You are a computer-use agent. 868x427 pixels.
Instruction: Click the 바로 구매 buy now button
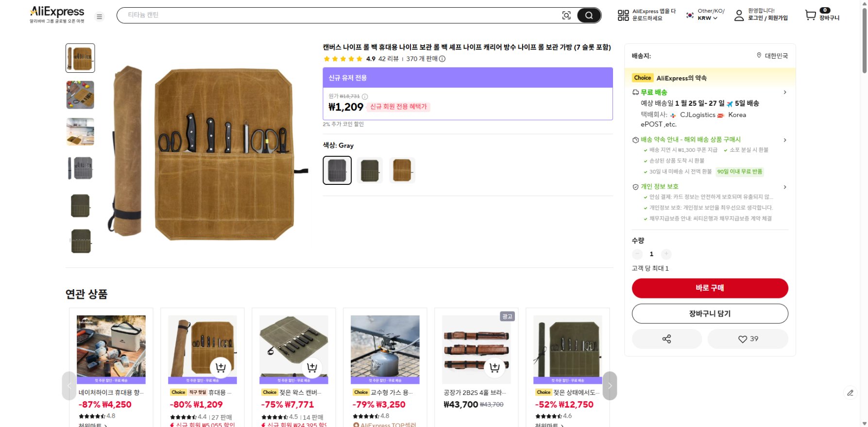pyautogui.click(x=709, y=288)
